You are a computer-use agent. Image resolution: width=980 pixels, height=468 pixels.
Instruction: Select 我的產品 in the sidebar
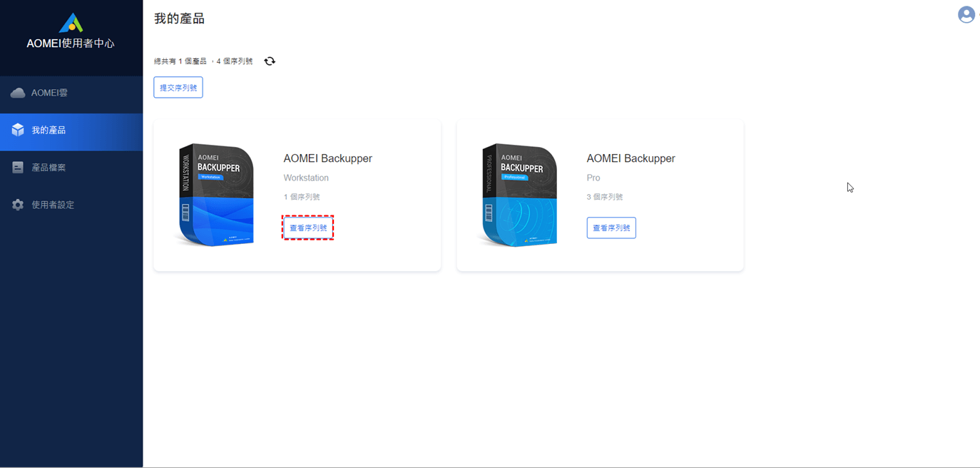(71, 131)
